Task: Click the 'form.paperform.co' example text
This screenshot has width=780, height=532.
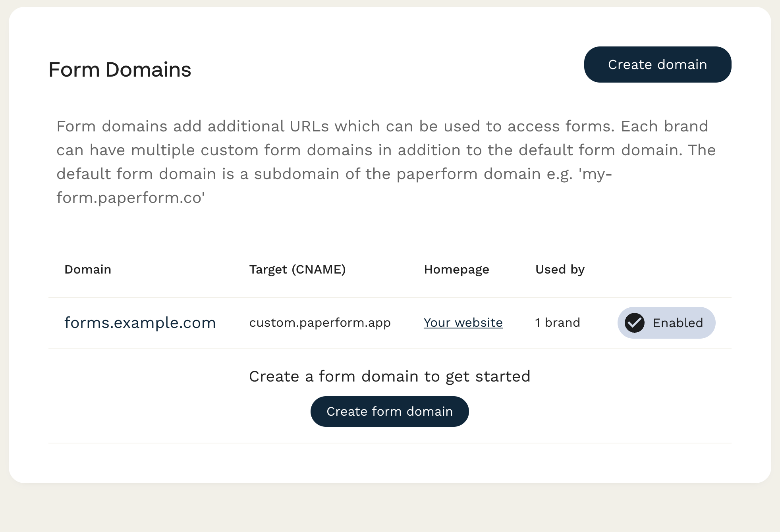Action: (130, 198)
